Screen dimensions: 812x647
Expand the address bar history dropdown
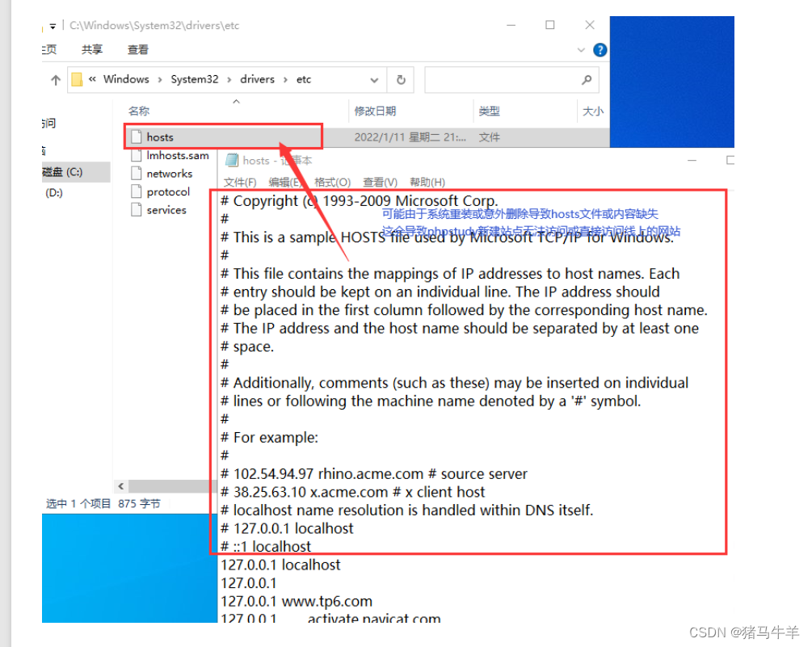[x=374, y=80]
